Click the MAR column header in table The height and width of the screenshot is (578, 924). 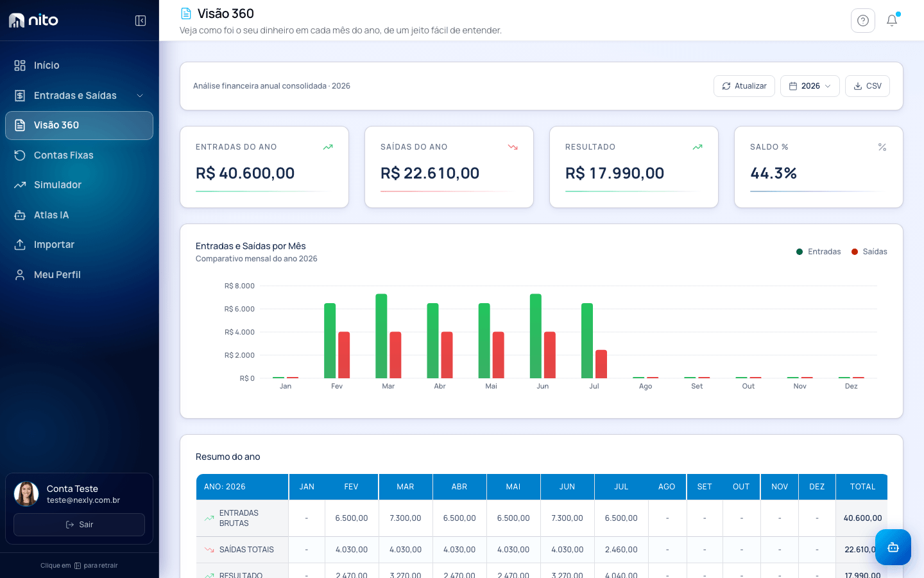tap(406, 487)
